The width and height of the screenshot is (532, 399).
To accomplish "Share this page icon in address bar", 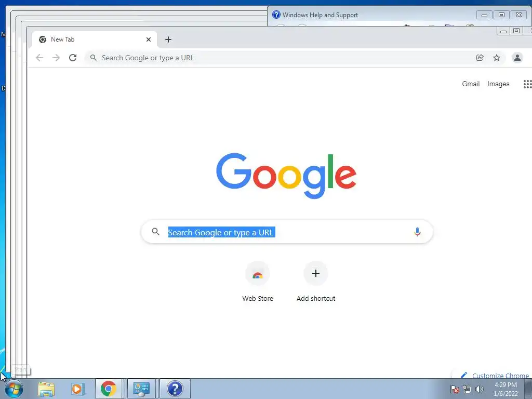I will click(x=480, y=58).
